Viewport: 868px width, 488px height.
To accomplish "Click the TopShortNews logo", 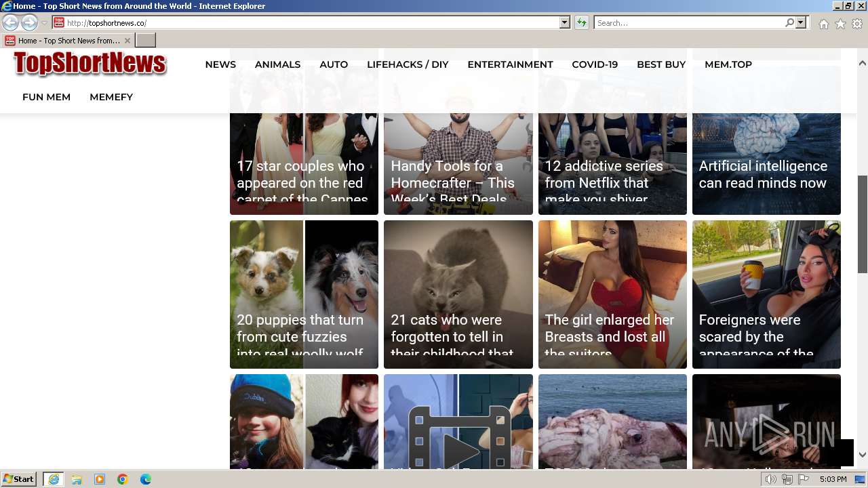I will (x=90, y=64).
